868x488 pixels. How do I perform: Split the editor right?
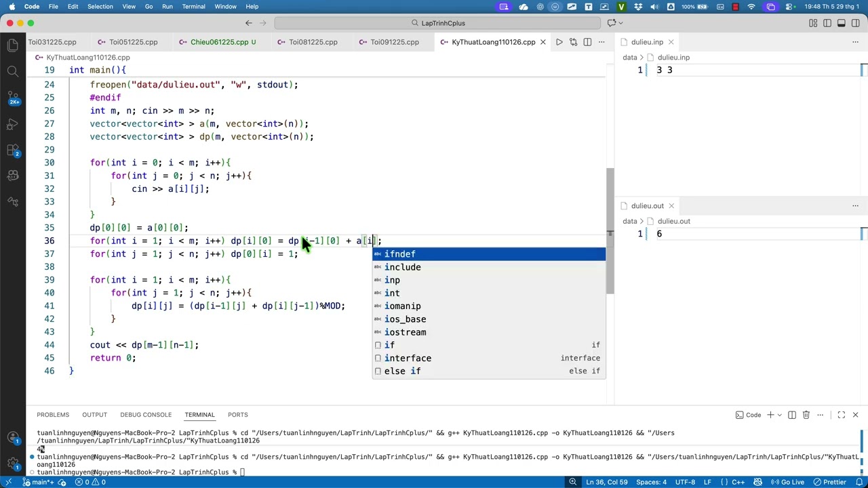(587, 42)
